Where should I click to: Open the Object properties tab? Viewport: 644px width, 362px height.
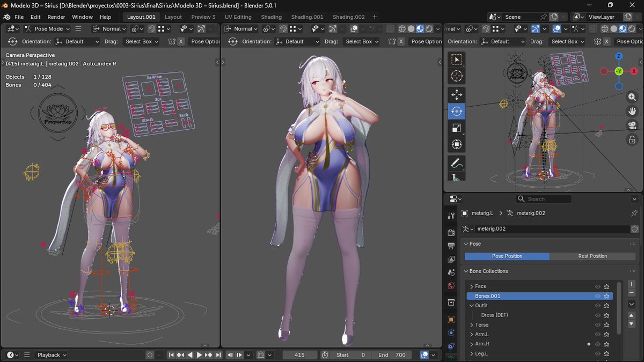(451, 319)
